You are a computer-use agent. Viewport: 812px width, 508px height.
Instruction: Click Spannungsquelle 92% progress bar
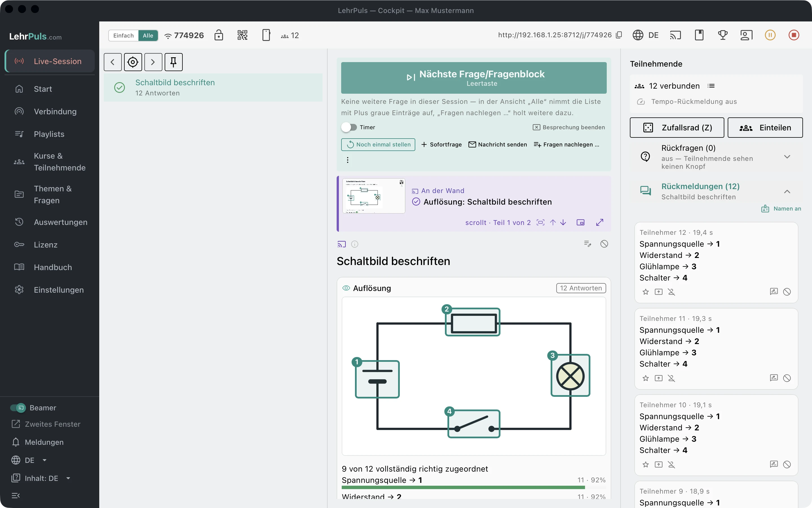pyautogui.click(x=473, y=487)
